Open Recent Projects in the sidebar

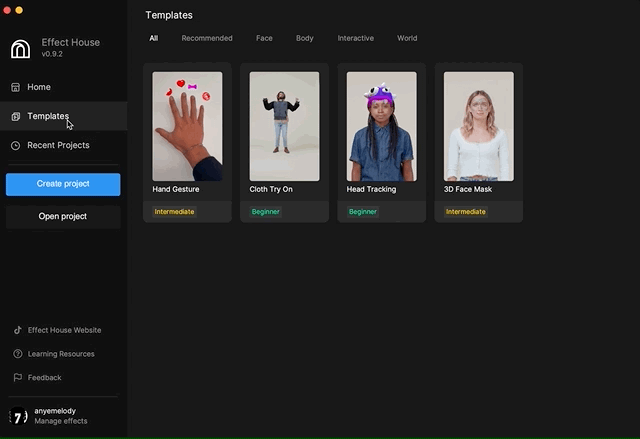pos(63,145)
